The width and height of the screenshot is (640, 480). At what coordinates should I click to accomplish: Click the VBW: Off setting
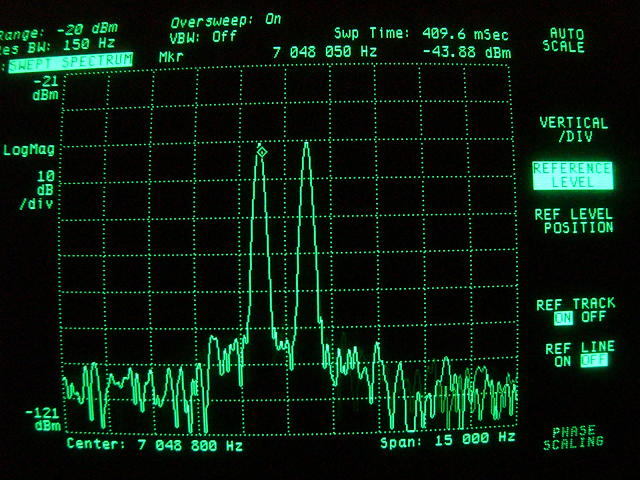pos(203,36)
